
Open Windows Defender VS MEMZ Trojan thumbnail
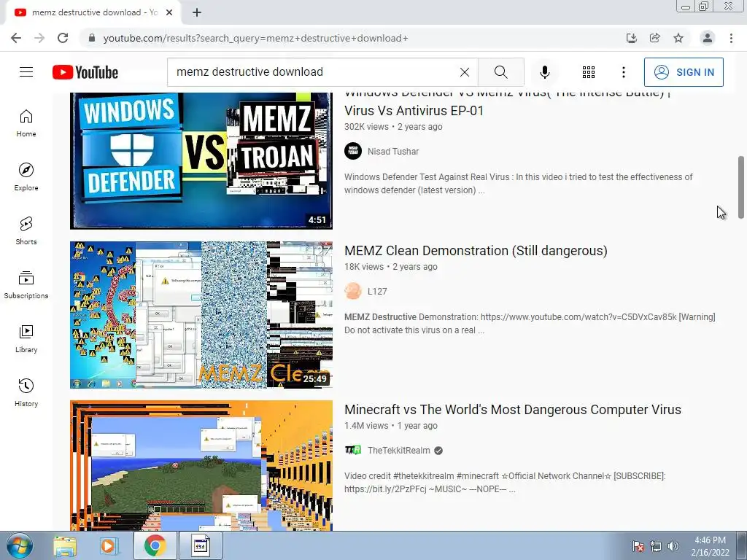(201, 161)
